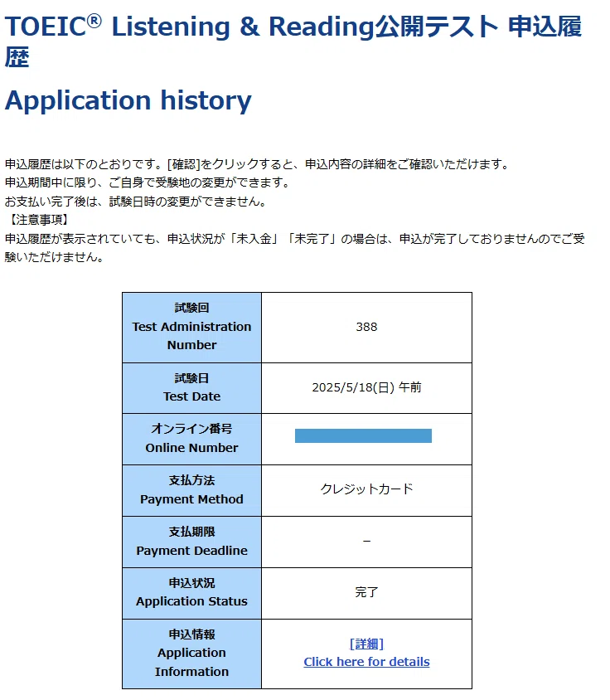Click the 'Online Number' header cell
Screen dimensions: 610x700
(x=192, y=439)
